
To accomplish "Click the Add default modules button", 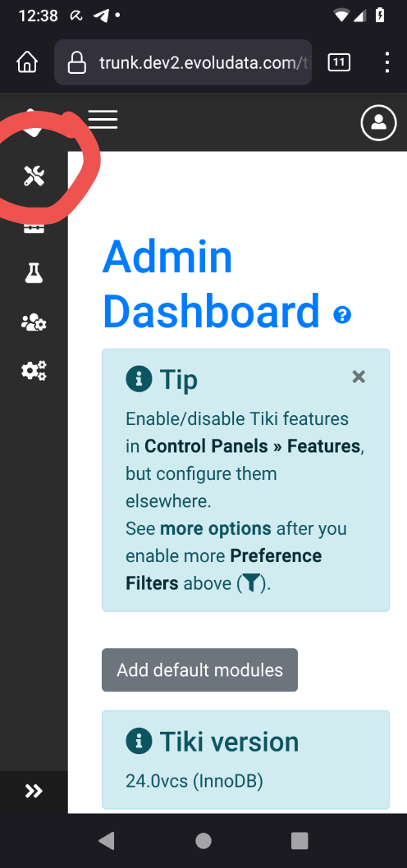I will click(x=200, y=669).
